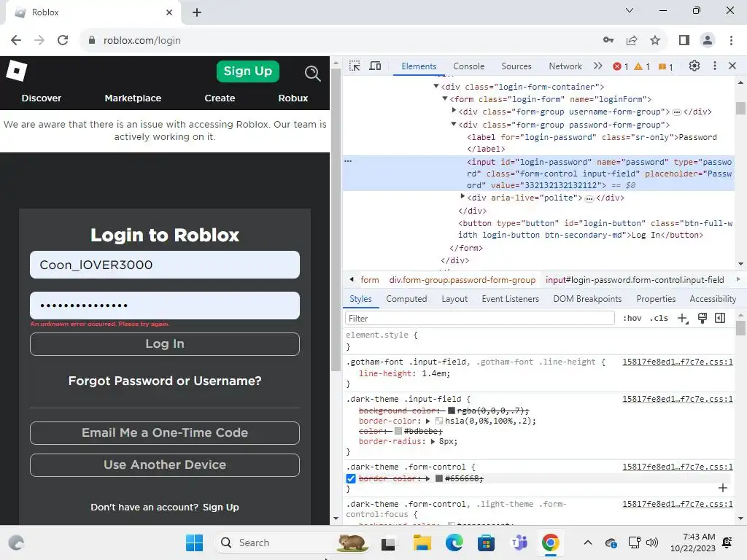Expand the username-form-group div
The width and height of the screenshot is (747, 560).
tap(454, 111)
